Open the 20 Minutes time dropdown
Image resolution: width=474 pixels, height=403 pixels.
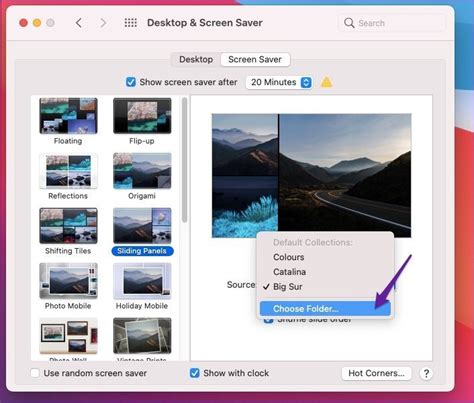pos(279,82)
